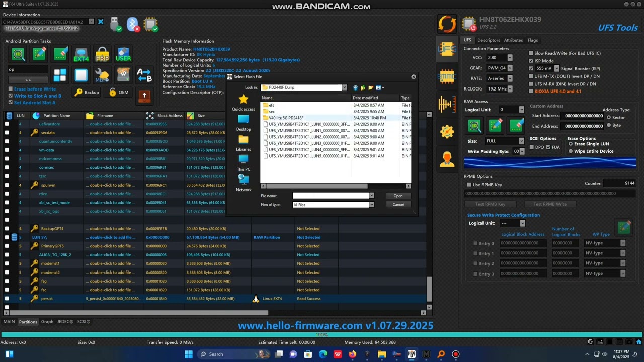Switch to the Descriptors tab

489,40
